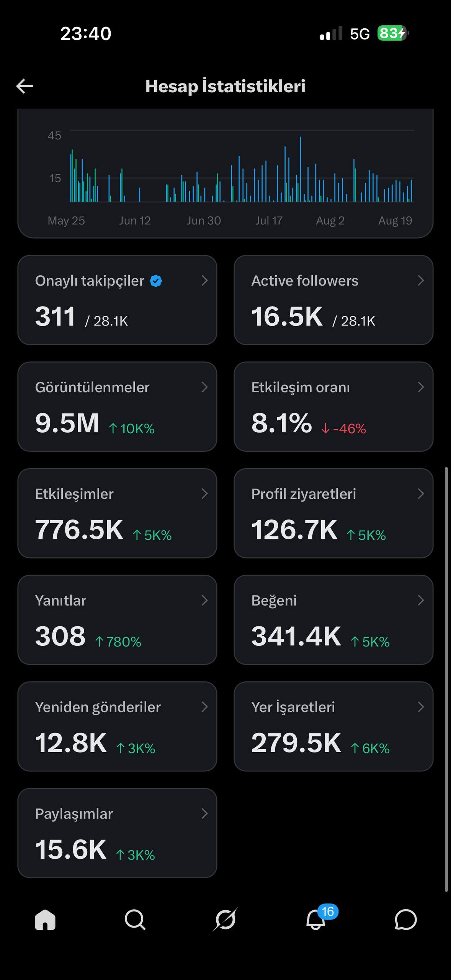Open the Paylaşımlar 15.6K card
The height and width of the screenshot is (980, 451).
[x=117, y=833]
